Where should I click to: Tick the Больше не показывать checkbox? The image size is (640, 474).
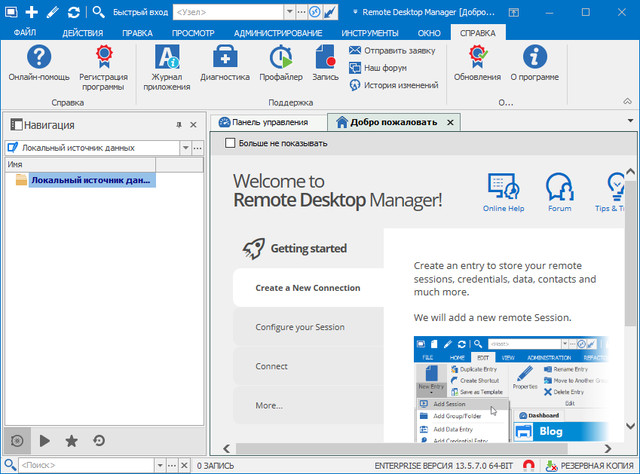(232, 143)
